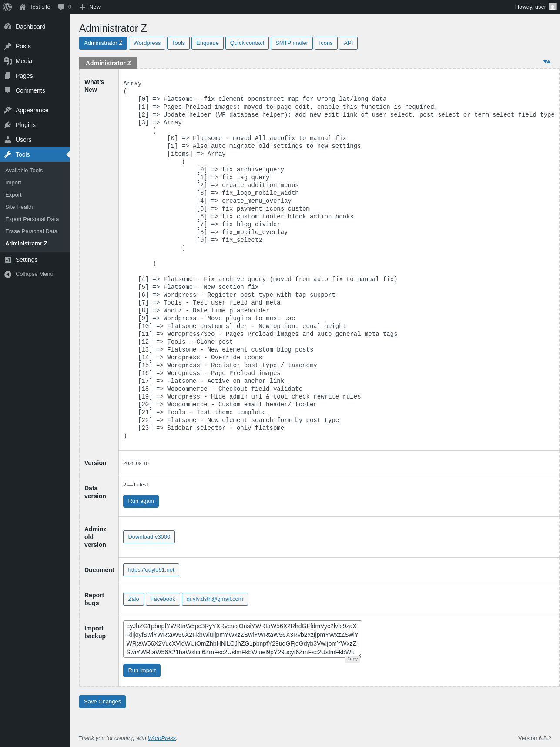Click the Pages icon in sidebar
Screen dimensions: 560x747
(8, 76)
